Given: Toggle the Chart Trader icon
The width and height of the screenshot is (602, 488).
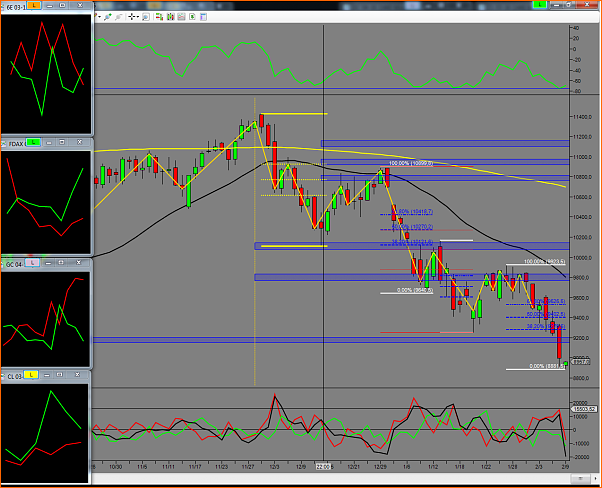Looking at the screenshot, I should tap(159, 17).
